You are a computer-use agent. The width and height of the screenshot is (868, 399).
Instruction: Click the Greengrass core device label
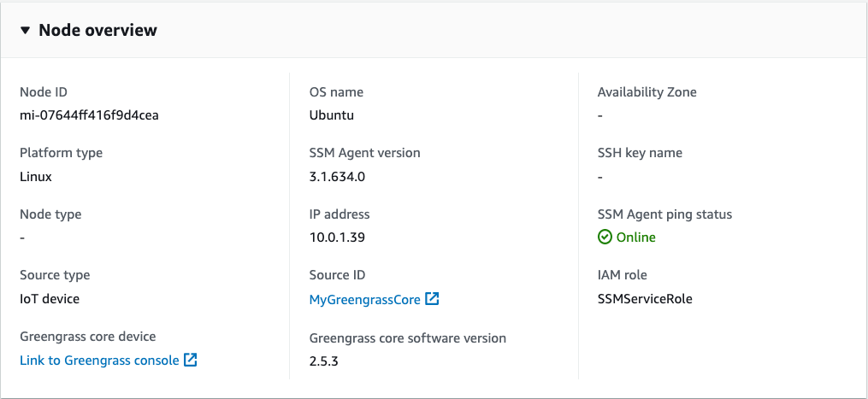coord(88,337)
